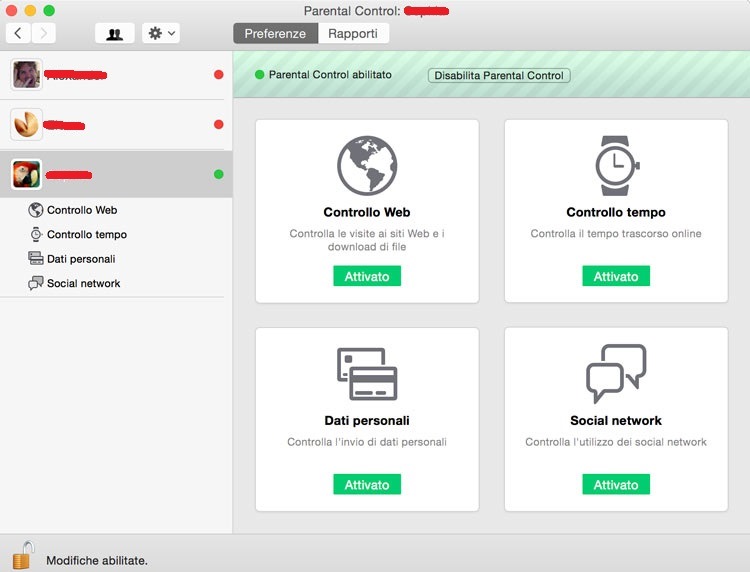Click the Modifiche abilitate status text
This screenshot has height=572, width=750.
97,561
